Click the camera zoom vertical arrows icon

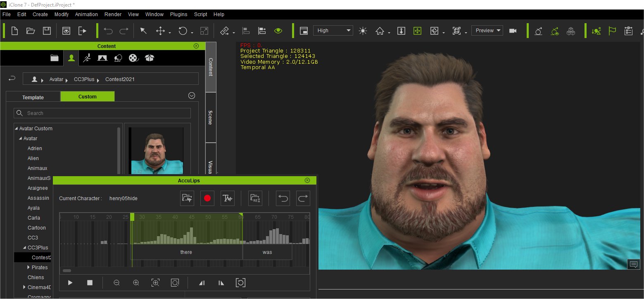pos(401,31)
